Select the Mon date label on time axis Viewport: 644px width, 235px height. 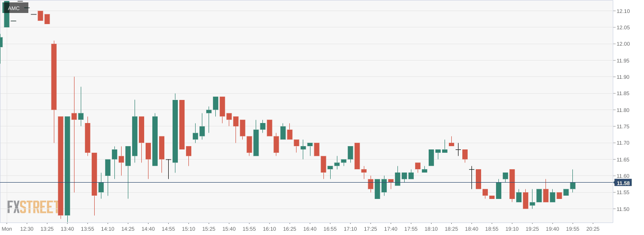tap(7, 229)
